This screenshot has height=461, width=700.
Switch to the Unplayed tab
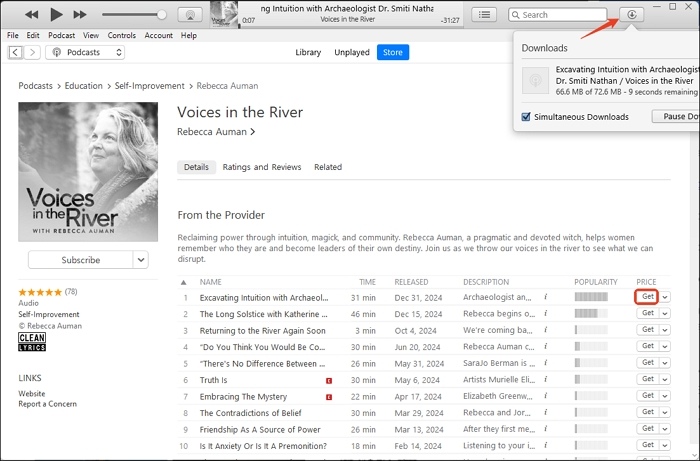pos(352,52)
